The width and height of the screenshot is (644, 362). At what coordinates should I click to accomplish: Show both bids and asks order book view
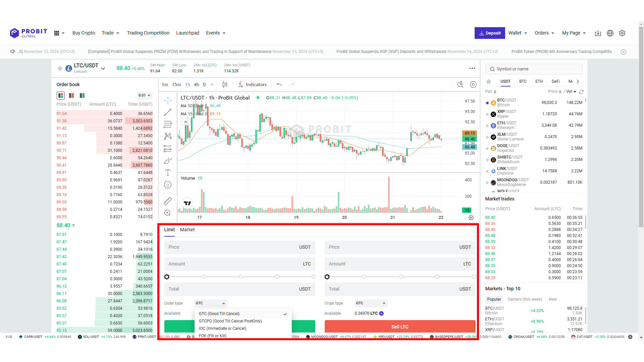click(x=61, y=96)
